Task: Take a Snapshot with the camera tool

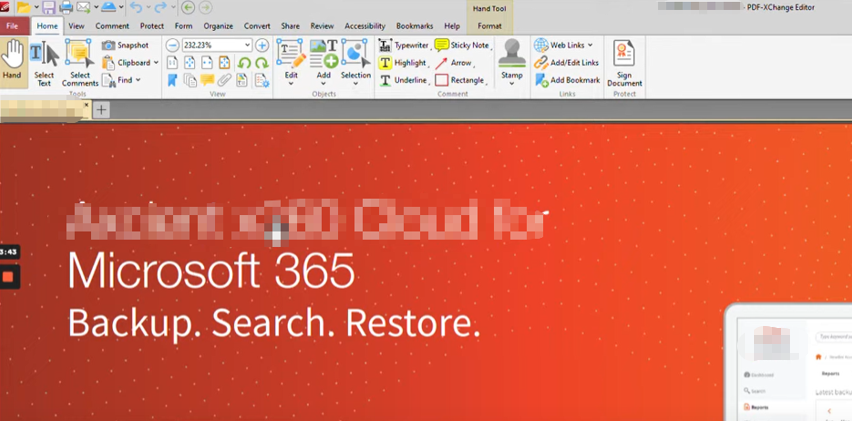Action: (x=126, y=45)
